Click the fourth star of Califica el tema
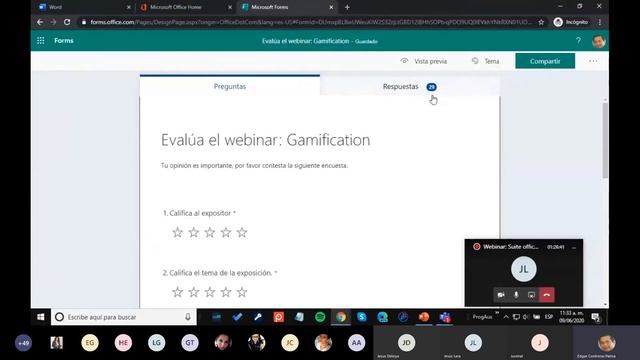The width and height of the screenshot is (640, 360). (226, 292)
